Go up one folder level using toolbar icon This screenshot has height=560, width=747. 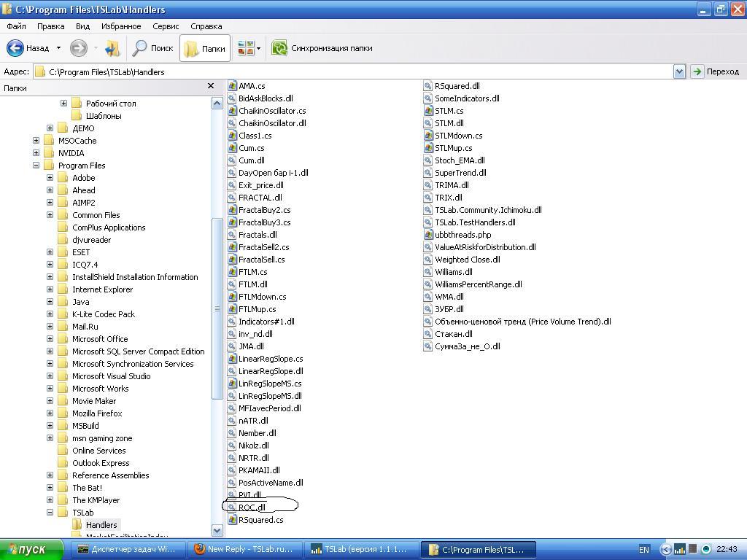pos(112,48)
